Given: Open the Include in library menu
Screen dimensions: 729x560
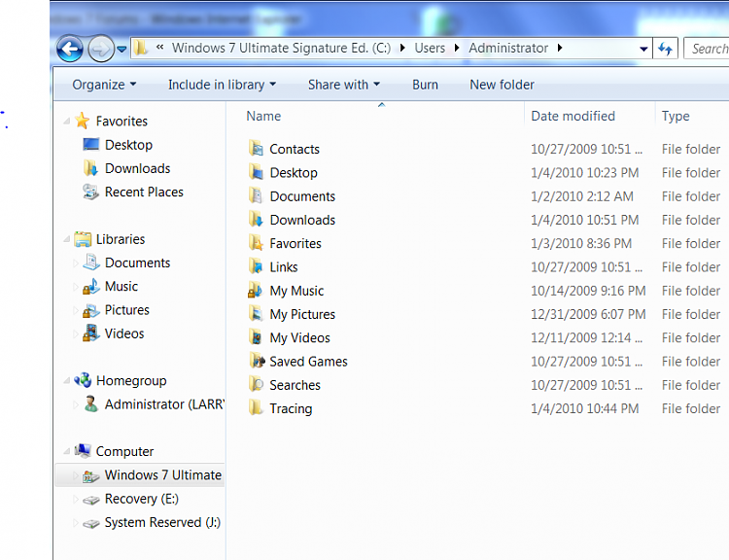Looking at the screenshot, I should click(222, 85).
